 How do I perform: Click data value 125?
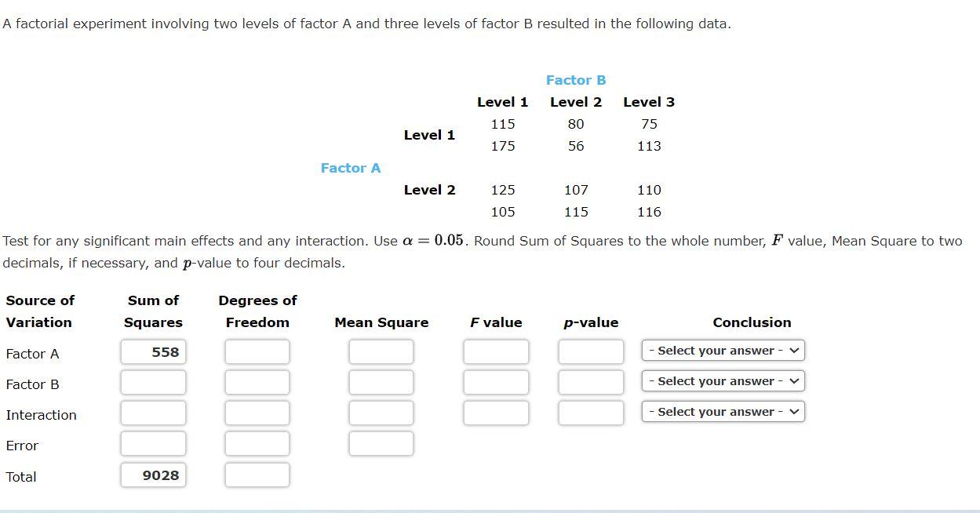[x=503, y=190]
